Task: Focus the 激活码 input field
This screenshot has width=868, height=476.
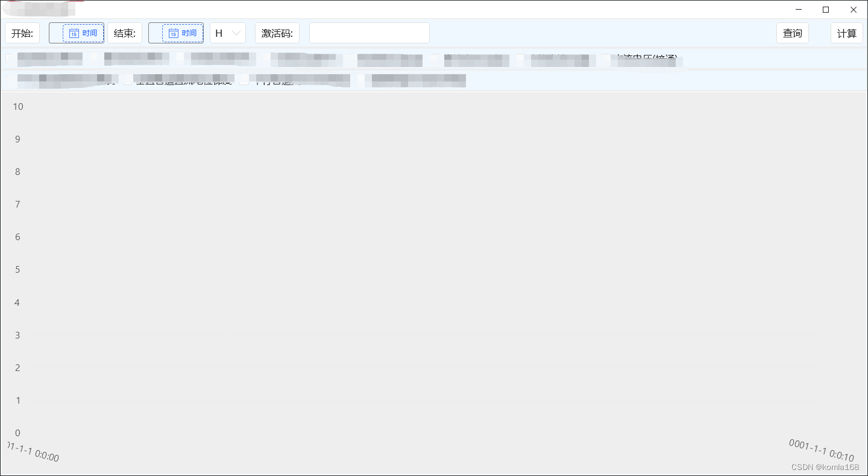Action: click(370, 33)
